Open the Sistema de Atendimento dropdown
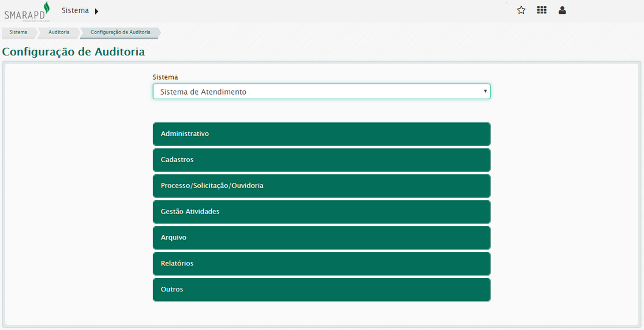 (x=321, y=92)
